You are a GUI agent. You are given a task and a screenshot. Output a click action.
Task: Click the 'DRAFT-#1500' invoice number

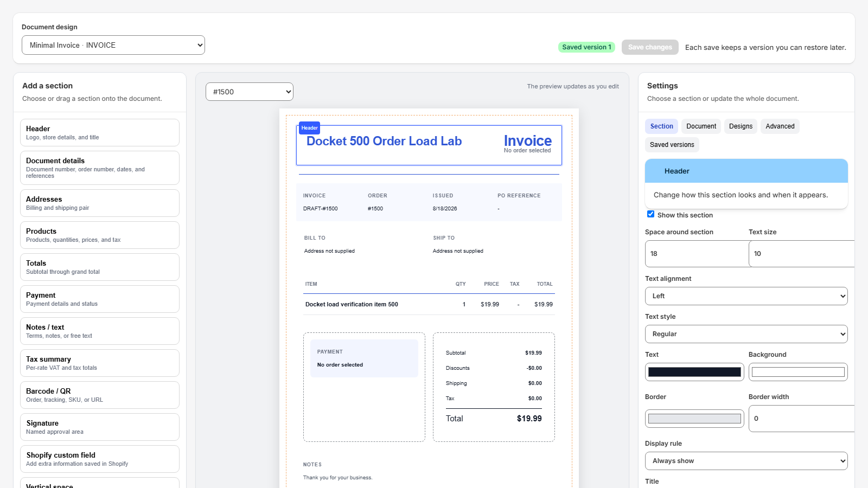pos(320,209)
